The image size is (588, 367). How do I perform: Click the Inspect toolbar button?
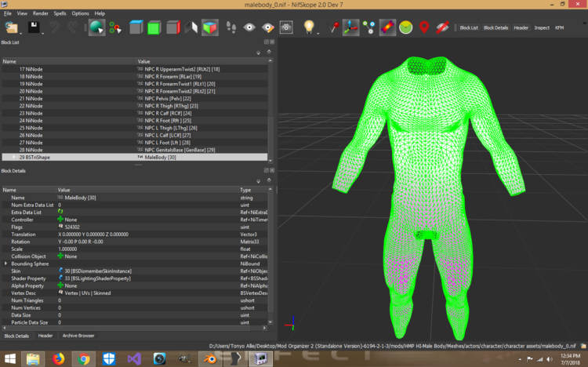click(542, 27)
